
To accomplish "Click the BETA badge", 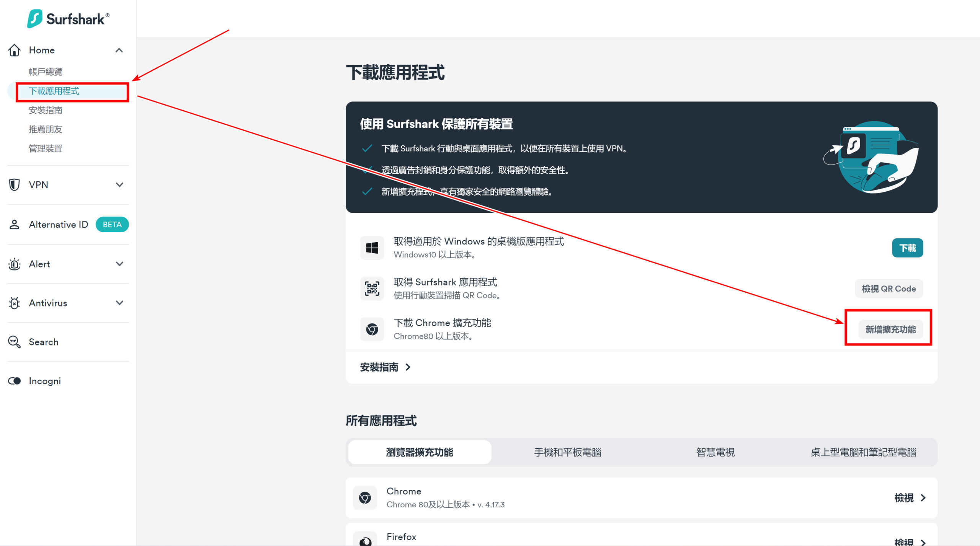I will [112, 225].
